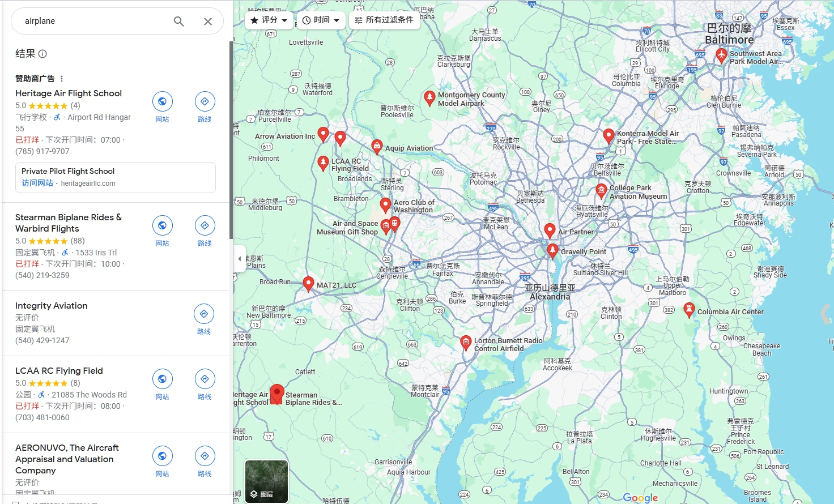
Task: Collapse the side results panel
Action: (x=239, y=259)
